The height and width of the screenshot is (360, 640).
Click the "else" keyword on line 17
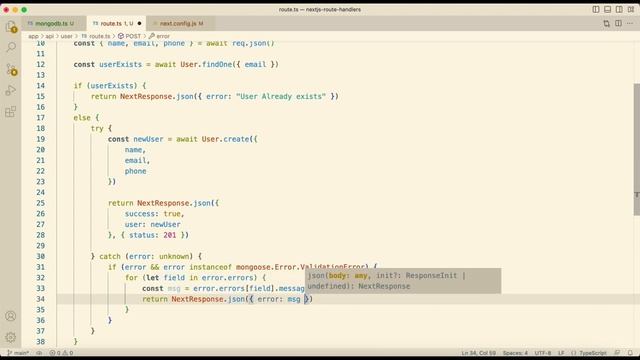(x=82, y=118)
